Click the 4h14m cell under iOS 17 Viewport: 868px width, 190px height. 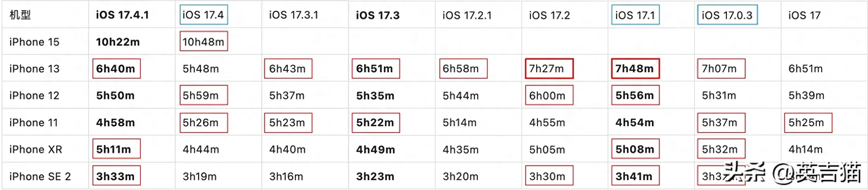[x=805, y=149]
